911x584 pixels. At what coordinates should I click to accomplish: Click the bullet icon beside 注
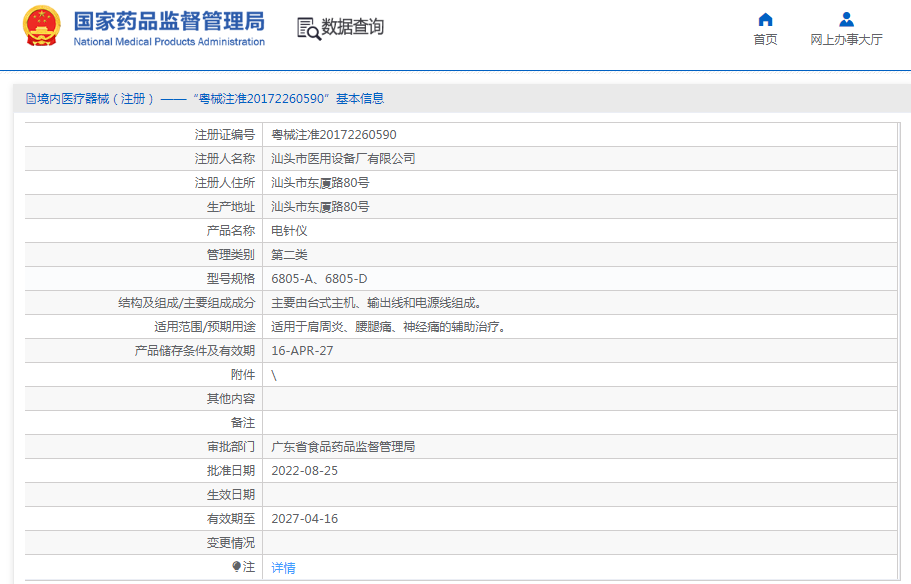coord(236,567)
